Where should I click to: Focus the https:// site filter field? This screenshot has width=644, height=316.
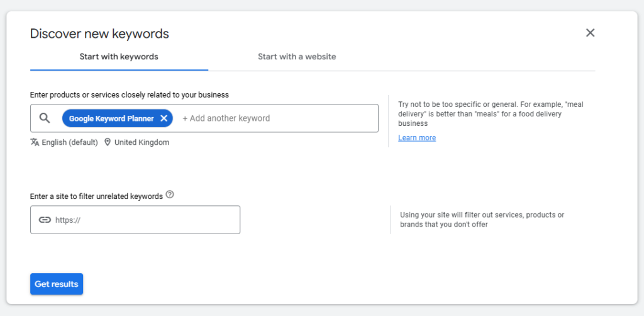pyautogui.click(x=135, y=220)
